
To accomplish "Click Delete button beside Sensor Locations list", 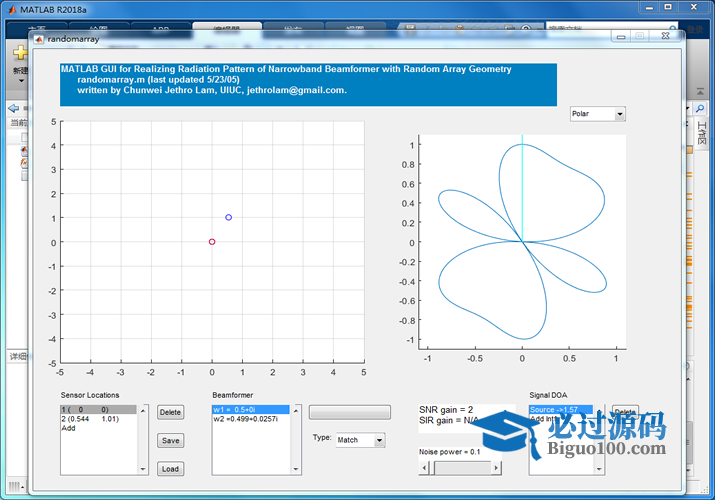I will pyautogui.click(x=170, y=412).
